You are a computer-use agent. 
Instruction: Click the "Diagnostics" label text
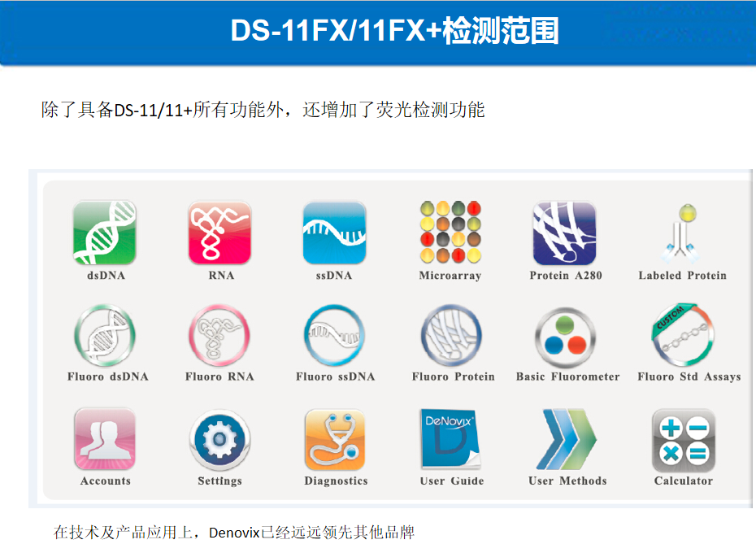336,481
